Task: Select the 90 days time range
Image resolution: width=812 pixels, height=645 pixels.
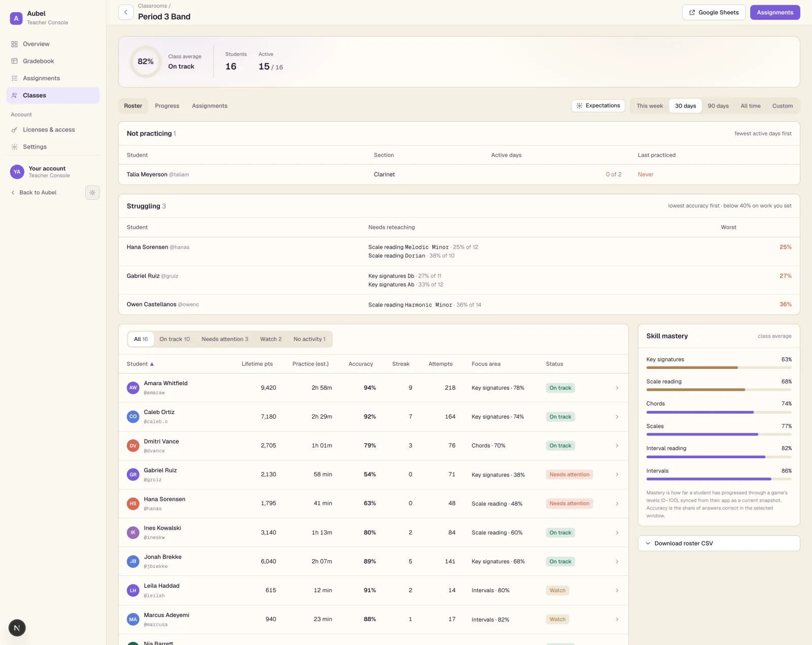Action: [718, 106]
